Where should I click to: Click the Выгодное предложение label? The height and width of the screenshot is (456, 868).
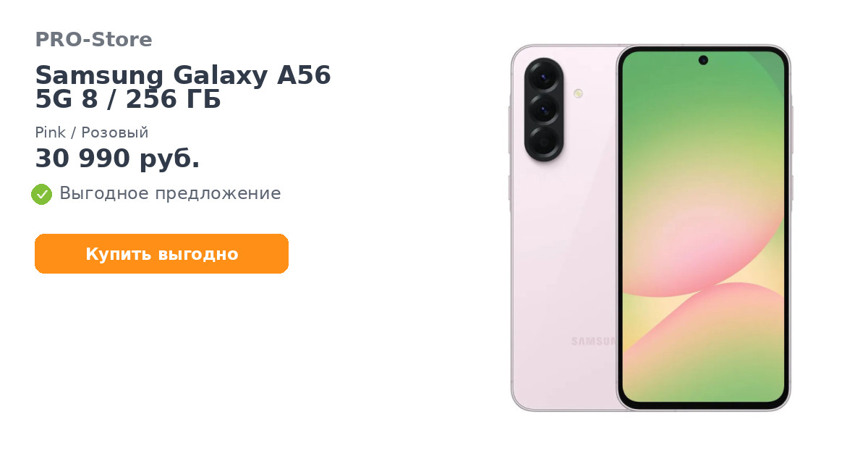pyautogui.click(x=170, y=193)
